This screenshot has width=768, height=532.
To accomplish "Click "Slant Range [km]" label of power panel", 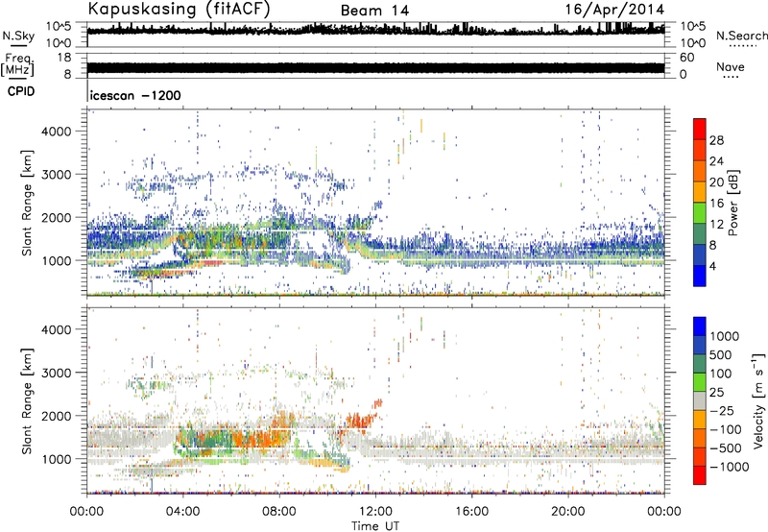I will coord(27,203).
